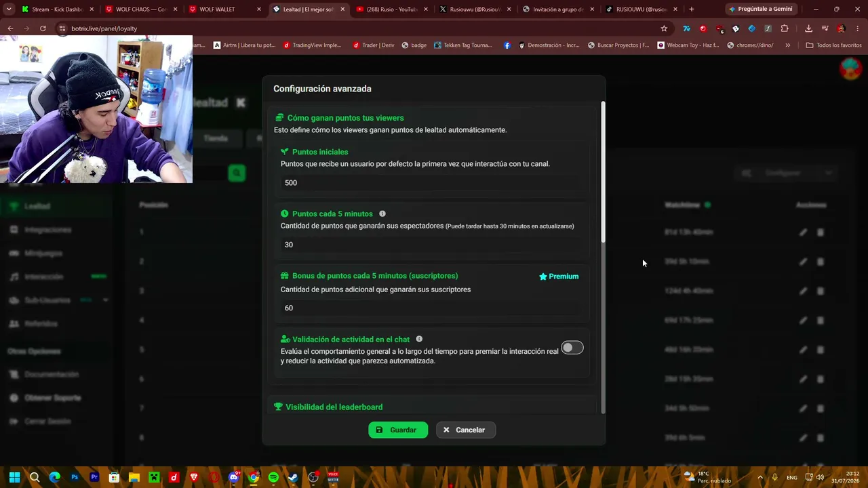Save settings with the Guardar button

click(x=398, y=430)
